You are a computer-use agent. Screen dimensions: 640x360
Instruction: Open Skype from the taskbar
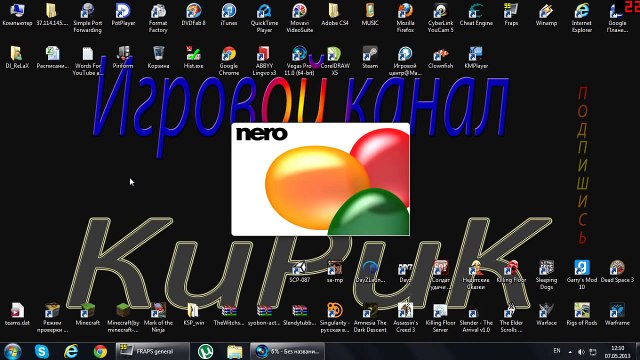(x=42, y=351)
